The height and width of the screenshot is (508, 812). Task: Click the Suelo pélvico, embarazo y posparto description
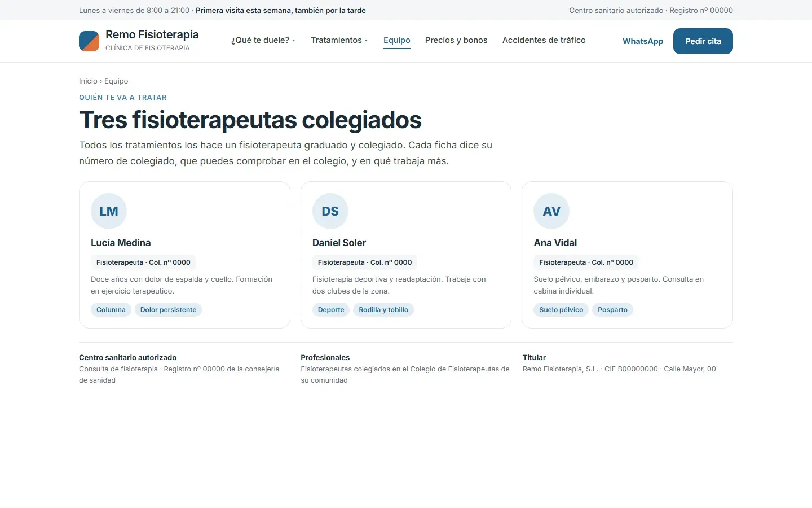click(x=619, y=285)
